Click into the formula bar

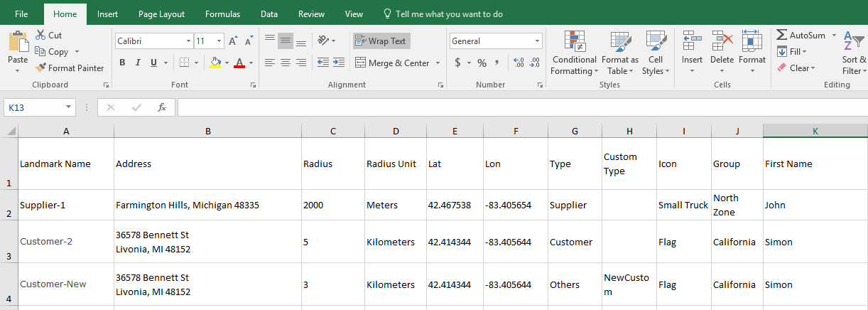[522, 107]
